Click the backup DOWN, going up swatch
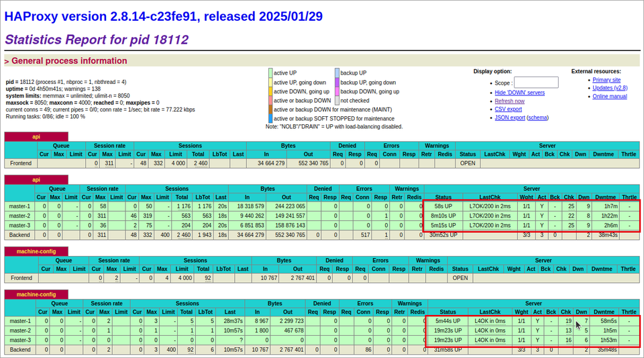 [x=337, y=91]
